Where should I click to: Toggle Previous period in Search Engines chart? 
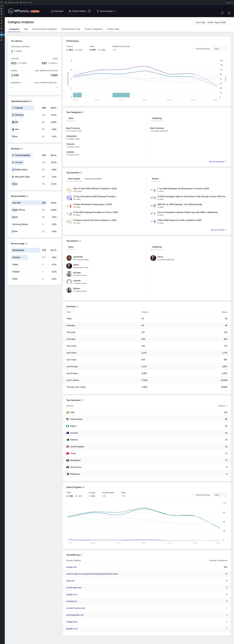point(201,495)
